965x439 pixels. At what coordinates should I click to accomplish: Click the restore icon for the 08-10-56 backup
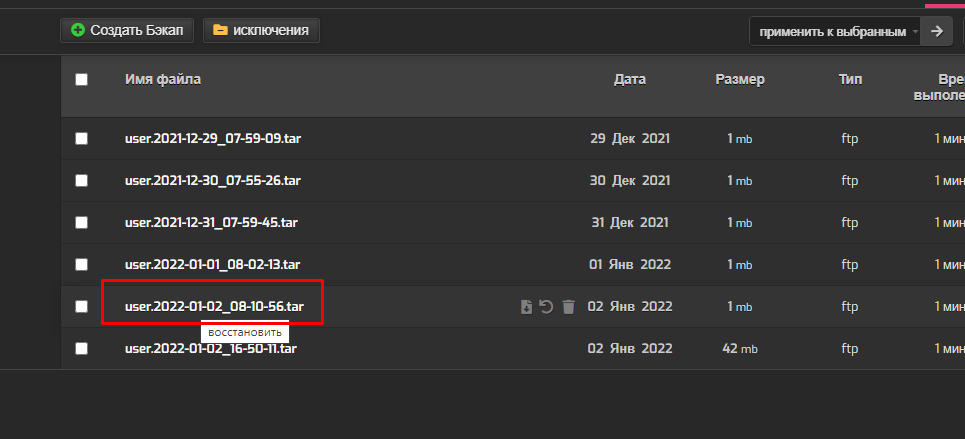547,307
